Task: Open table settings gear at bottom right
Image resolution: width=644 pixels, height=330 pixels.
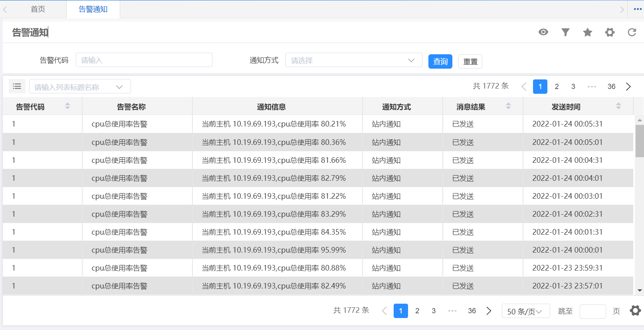Action: click(x=635, y=310)
